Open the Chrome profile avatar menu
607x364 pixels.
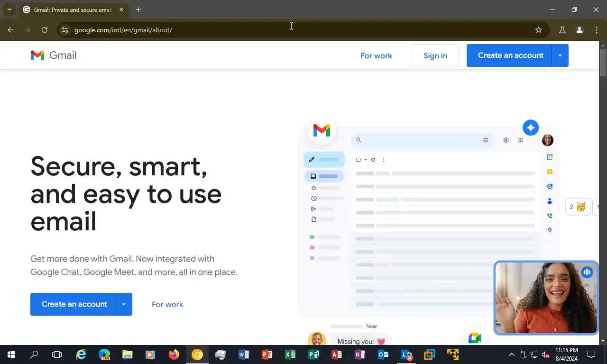click(x=579, y=30)
